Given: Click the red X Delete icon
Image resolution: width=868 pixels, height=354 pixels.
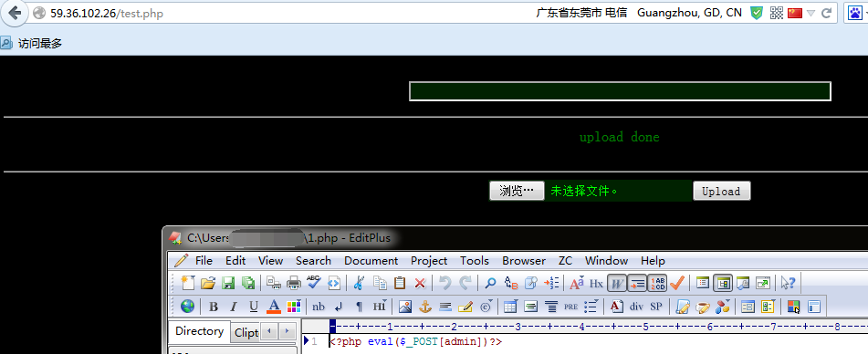Looking at the screenshot, I should click(420, 283).
